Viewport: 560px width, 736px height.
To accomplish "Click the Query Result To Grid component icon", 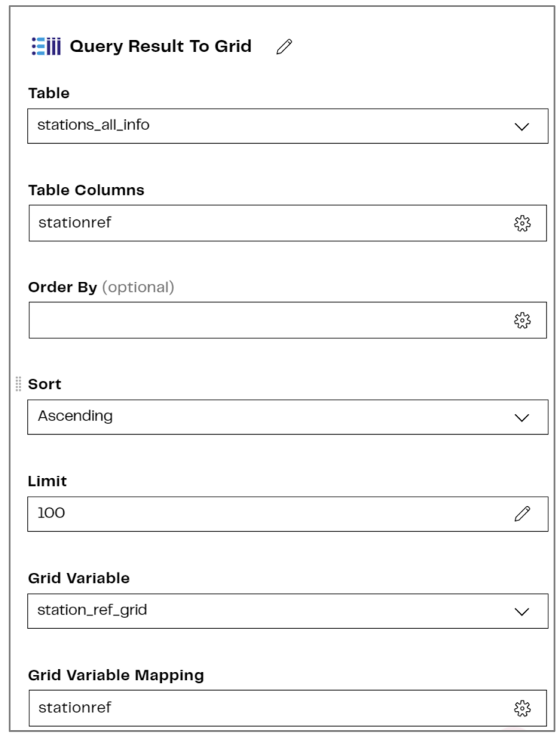I will (43, 45).
